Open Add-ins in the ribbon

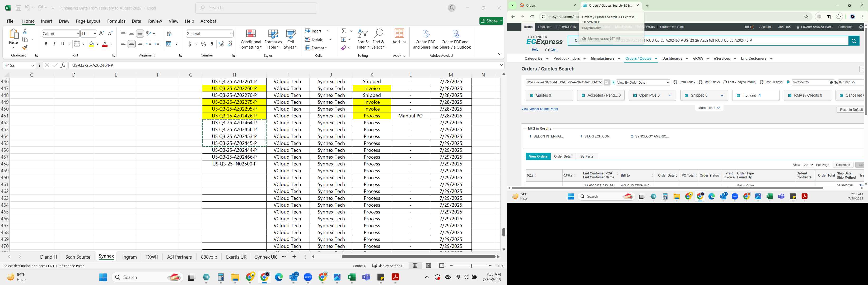click(399, 36)
